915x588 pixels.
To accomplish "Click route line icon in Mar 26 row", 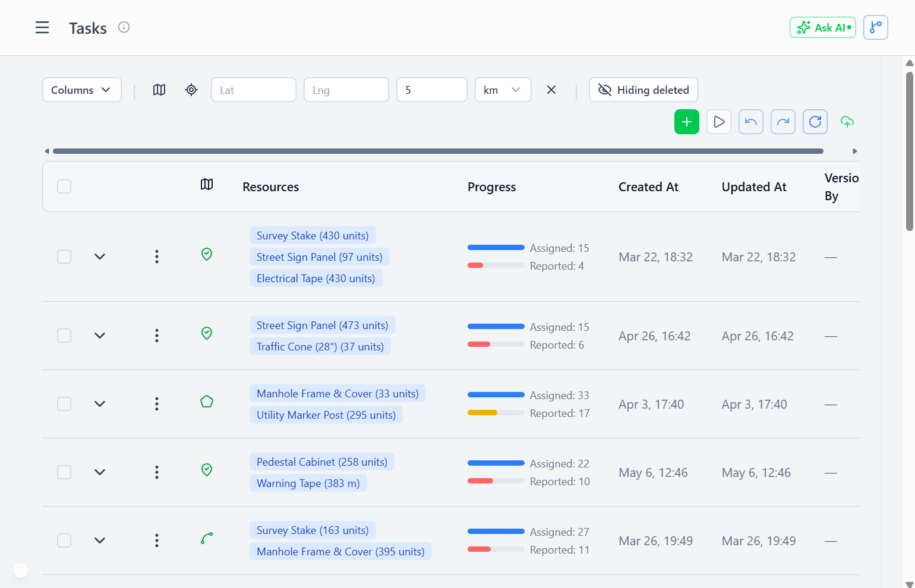I will [x=207, y=538].
